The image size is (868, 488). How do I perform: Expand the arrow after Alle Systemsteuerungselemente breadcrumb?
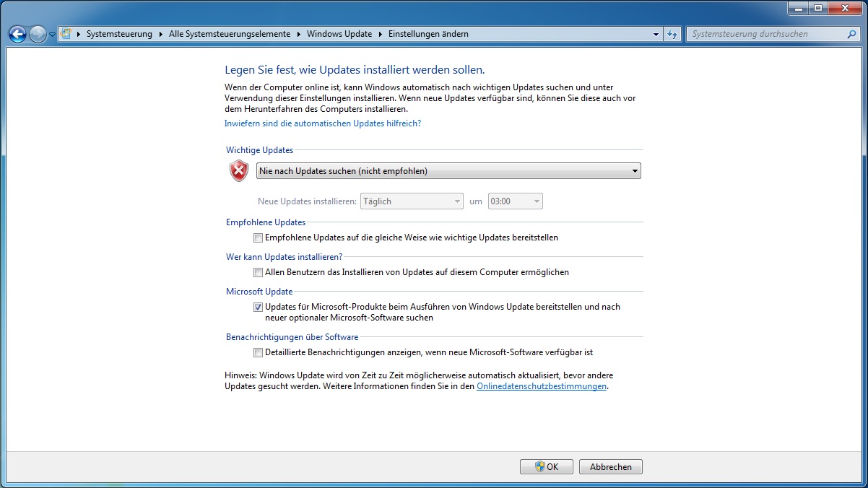tap(299, 34)
